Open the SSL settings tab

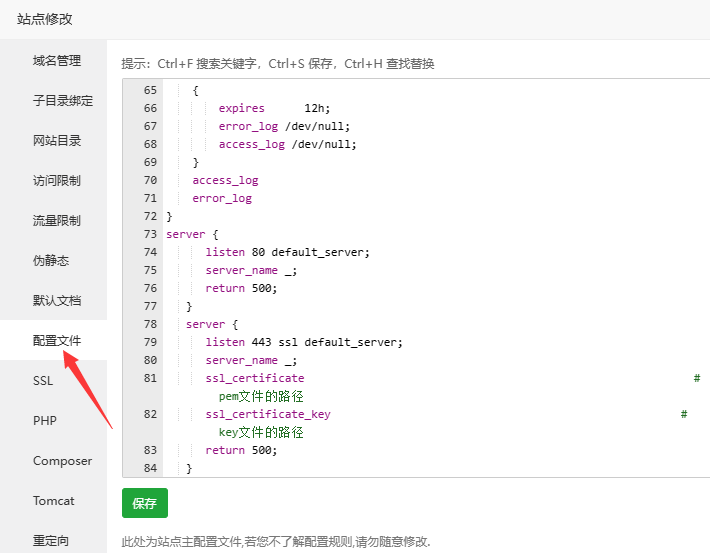pos(43,381)
